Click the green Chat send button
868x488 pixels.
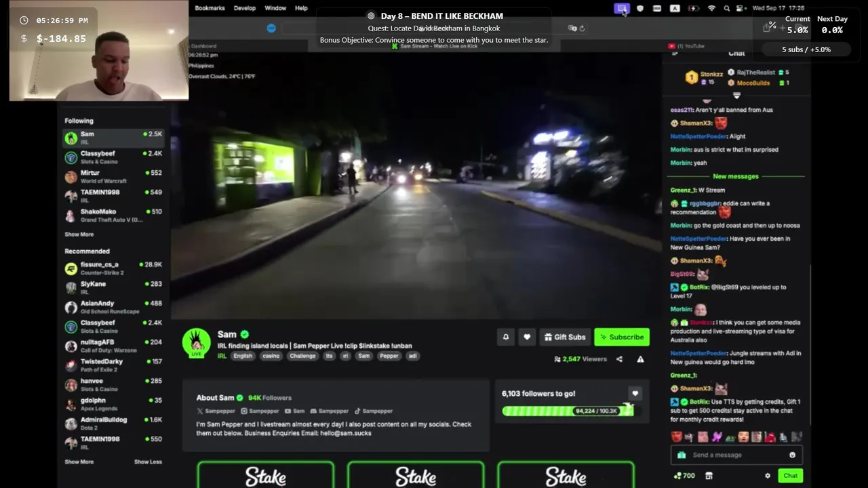(791, 476)
